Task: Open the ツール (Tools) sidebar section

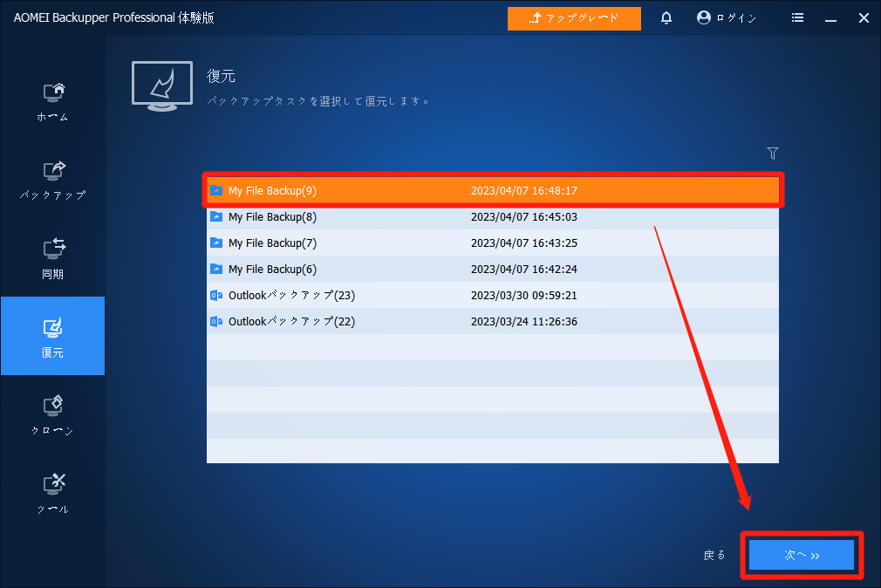Action: [53, 494]
